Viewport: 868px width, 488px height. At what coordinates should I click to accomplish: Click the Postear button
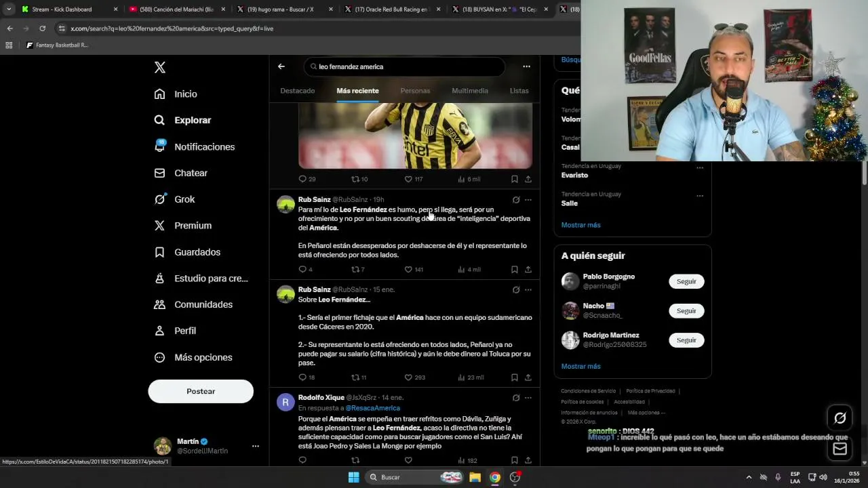[x=201, y=391]
